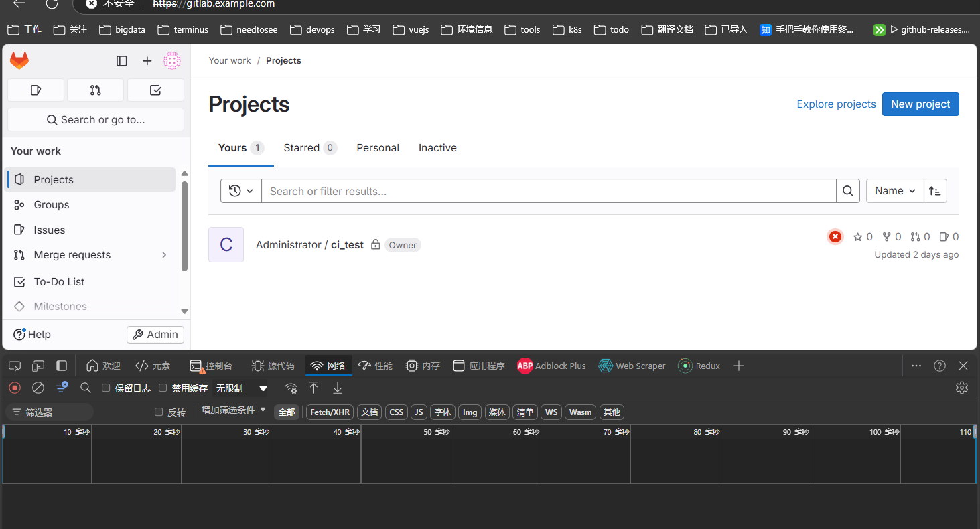Select the Fetch/XHR filter toggle
The image size is (980, 529).
coord(330,412)
